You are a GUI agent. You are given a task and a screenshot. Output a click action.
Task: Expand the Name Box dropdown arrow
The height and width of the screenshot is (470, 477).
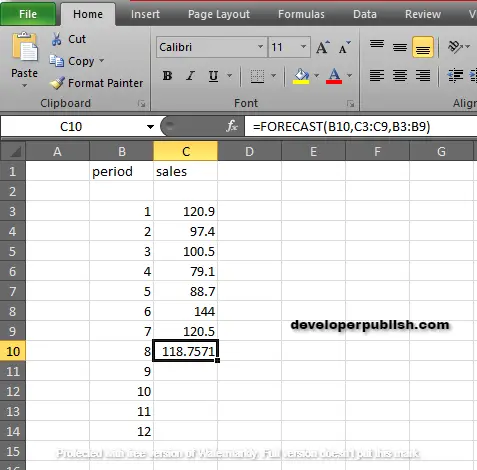click(x=150, y=127)
